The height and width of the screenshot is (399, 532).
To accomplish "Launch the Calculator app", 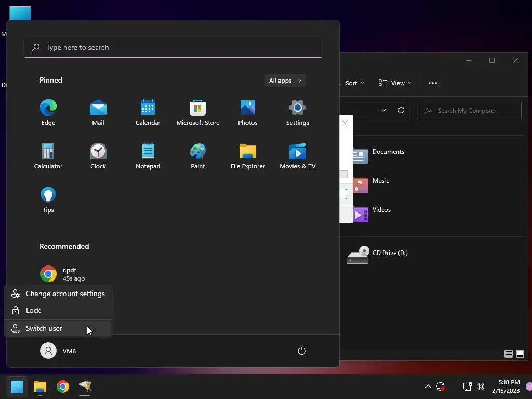I will point(48,156).
